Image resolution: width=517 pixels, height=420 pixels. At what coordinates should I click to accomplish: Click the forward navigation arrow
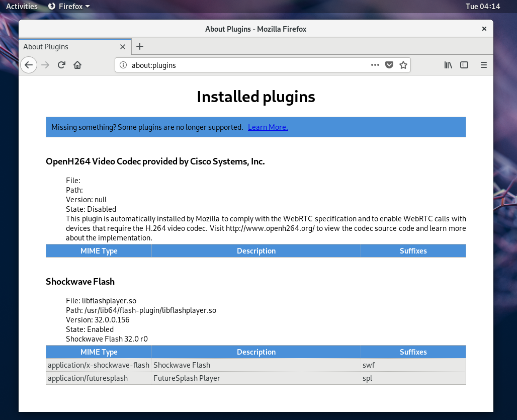click(45, 65)
